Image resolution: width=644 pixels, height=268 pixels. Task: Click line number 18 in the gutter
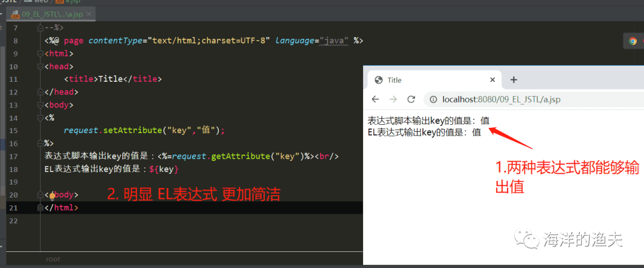(13, 169)
